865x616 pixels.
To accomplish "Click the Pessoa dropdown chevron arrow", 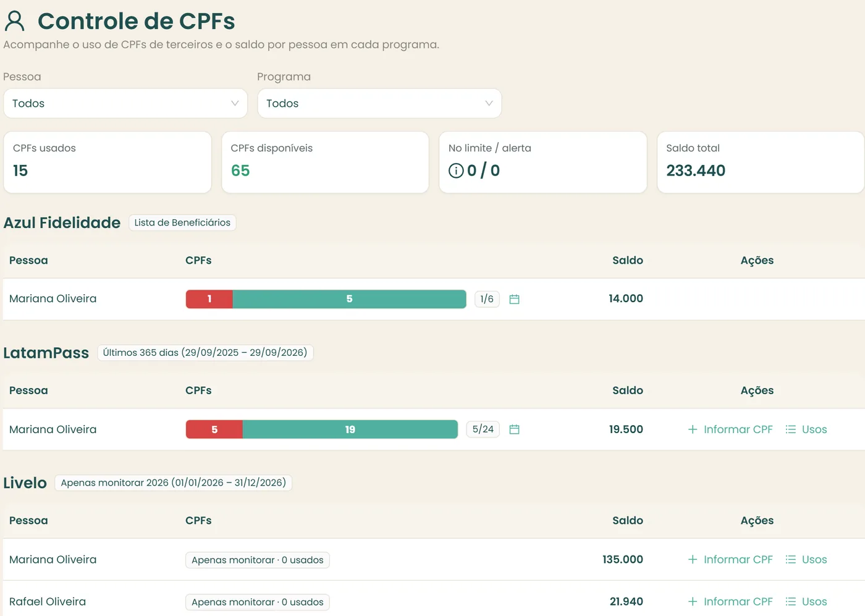I will (235, 103).
